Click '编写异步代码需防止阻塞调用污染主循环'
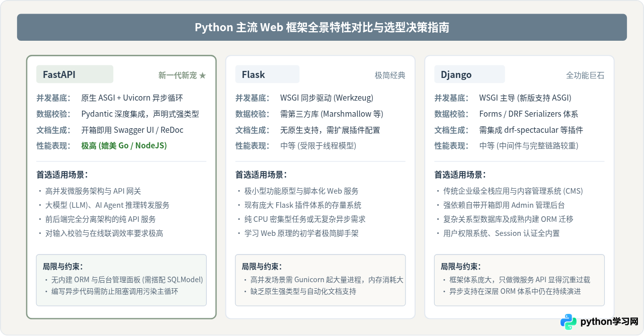The width and height of the screenshot is (644, 336). 114,291
